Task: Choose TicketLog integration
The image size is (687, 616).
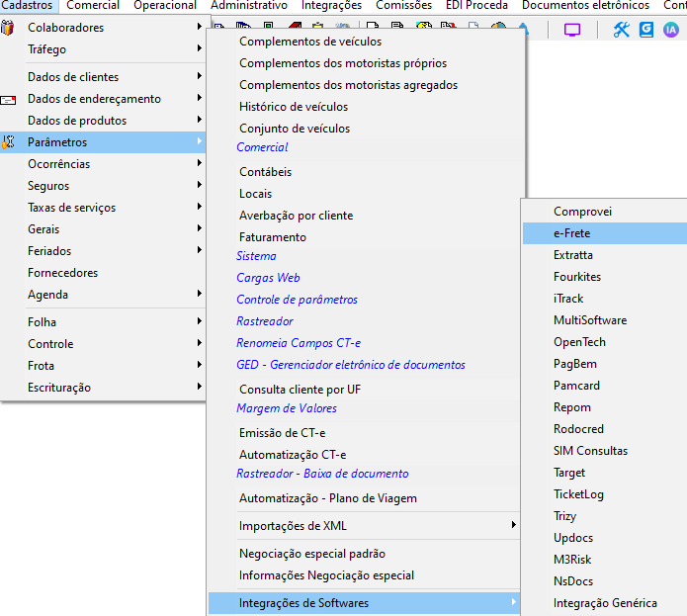Action: [x=579, y=494]
